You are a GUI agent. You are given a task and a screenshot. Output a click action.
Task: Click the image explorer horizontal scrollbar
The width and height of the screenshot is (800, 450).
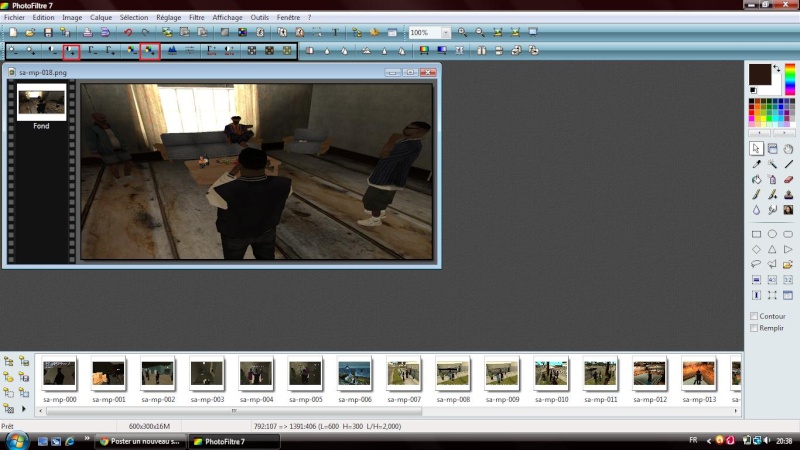pos(234,411)
